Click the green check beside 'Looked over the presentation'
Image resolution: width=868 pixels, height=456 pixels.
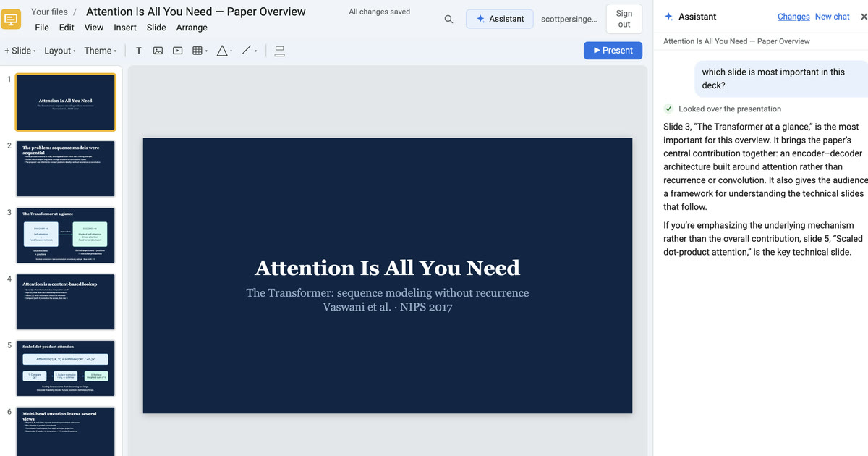click(668, 109)
